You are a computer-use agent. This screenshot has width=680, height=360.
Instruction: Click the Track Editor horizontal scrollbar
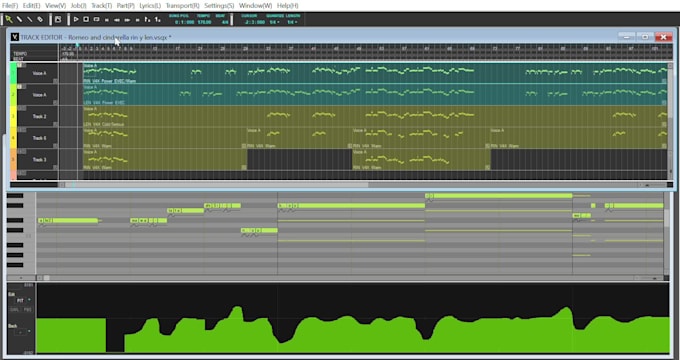pos(217,185)
